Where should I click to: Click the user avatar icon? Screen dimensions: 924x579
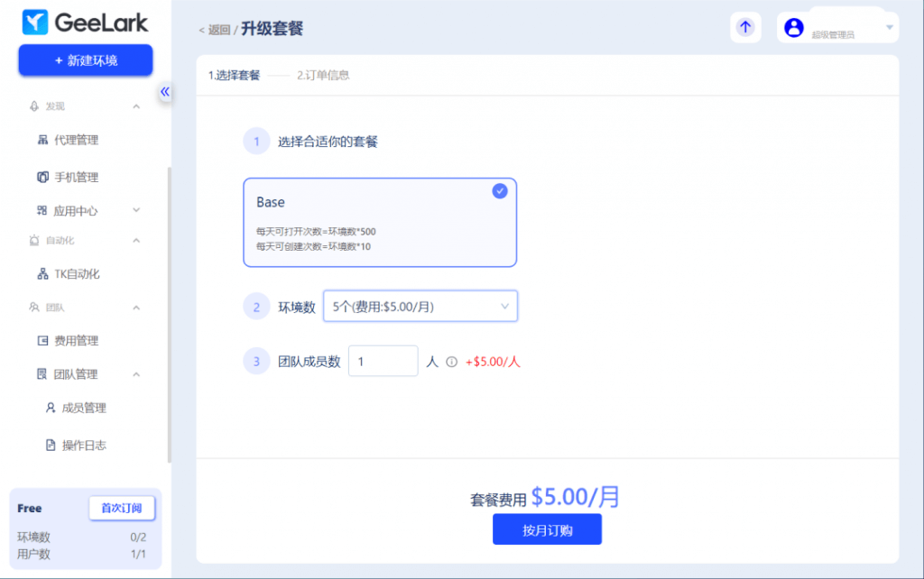click(794, 28)
